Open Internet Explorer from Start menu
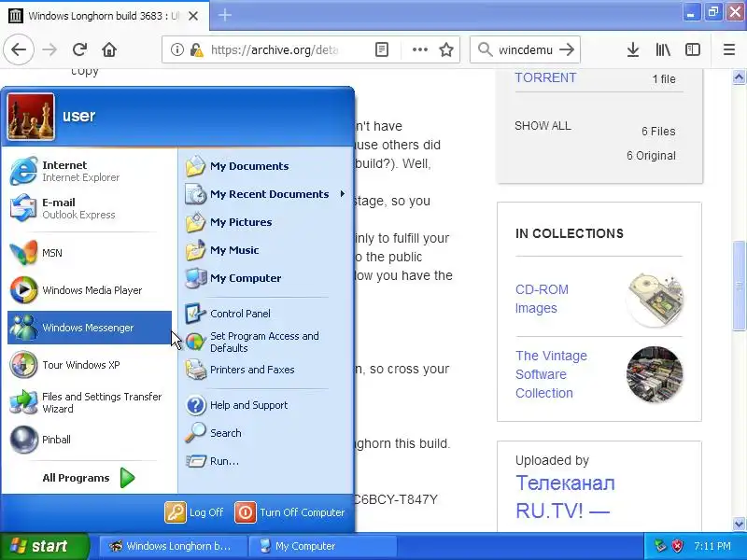This screenshot has height=560, width=747. click(x=89, y=171)
